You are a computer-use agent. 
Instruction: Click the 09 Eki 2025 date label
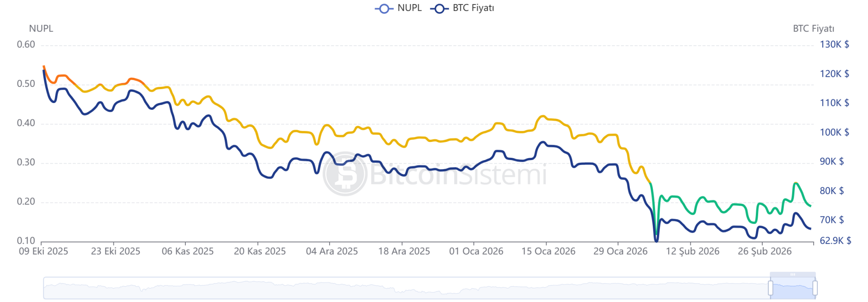pos(43,251)
